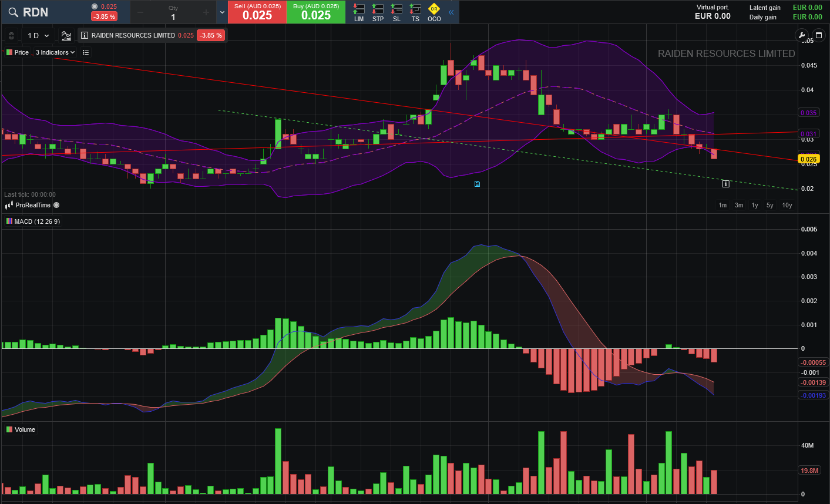
Task: Open the Price series settings label
Action: (x=22, y=52)
